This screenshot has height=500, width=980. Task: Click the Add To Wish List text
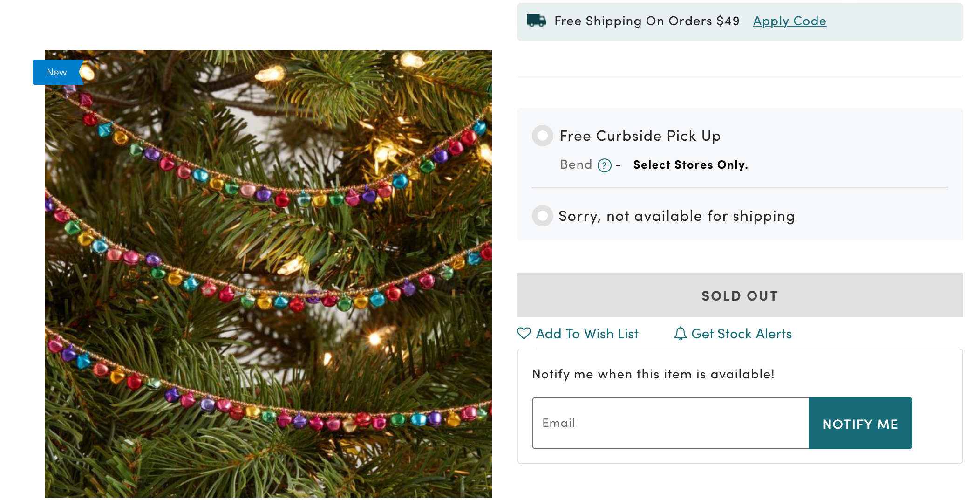click(587, 334)
